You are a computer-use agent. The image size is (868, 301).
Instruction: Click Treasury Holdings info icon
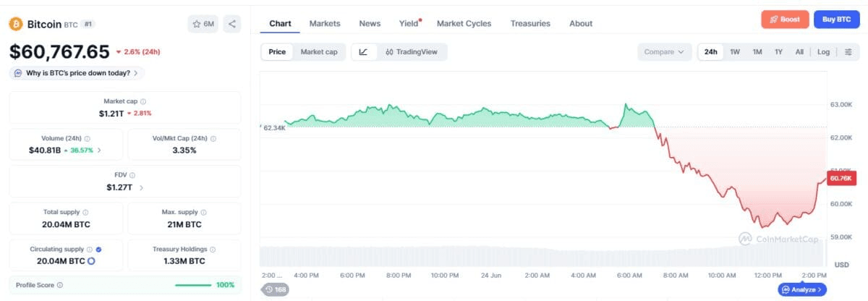(x=211, y=249)
